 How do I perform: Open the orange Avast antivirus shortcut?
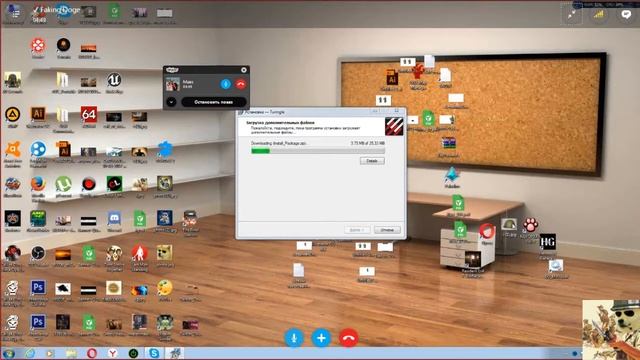(x=13, y=149)
